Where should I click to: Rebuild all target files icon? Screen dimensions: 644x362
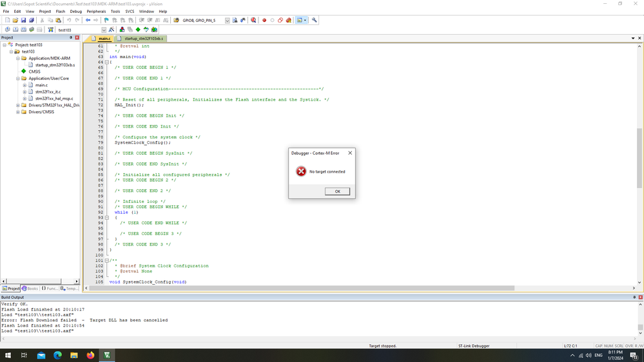pos(23,30)
